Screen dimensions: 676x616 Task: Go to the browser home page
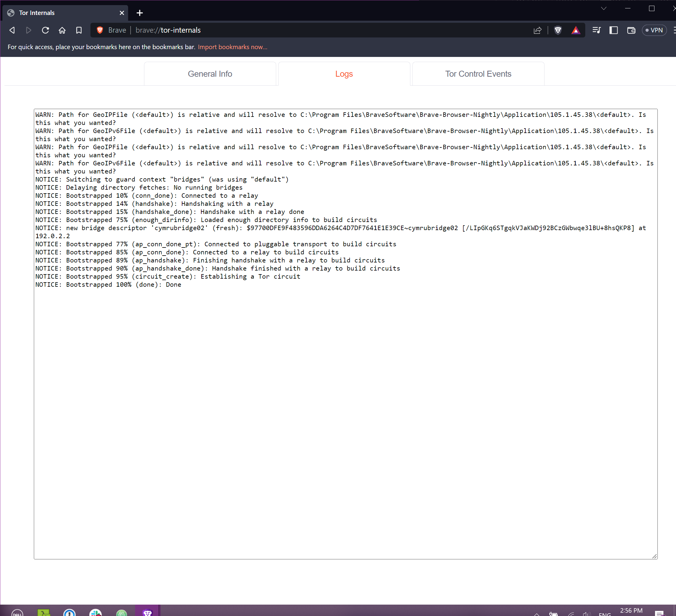(62, 30)
